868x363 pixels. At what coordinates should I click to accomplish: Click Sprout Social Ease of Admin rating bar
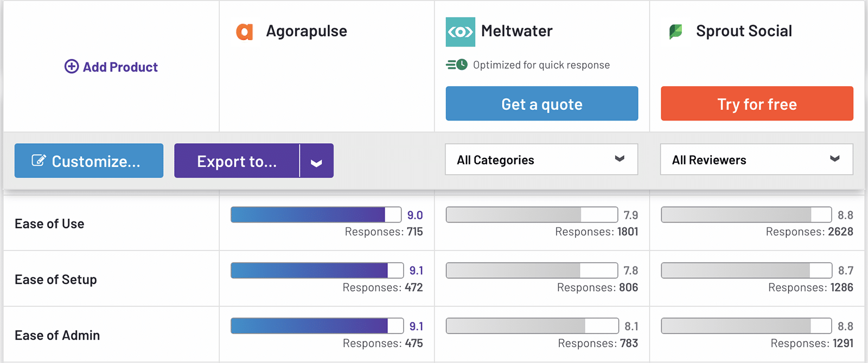coord(746,326)
